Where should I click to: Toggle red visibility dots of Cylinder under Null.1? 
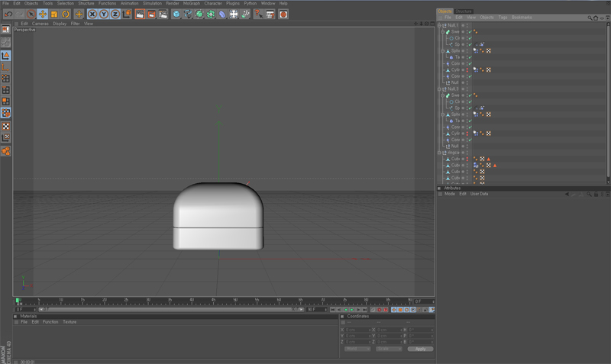click(x=467, y=70)
